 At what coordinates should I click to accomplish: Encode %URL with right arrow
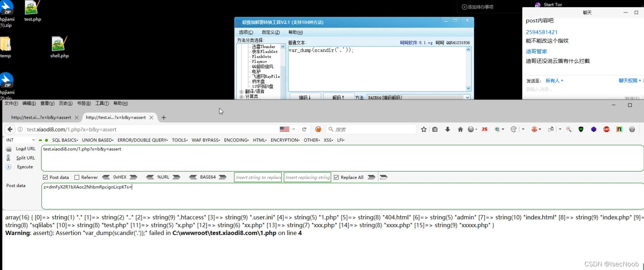click(176, 177)
